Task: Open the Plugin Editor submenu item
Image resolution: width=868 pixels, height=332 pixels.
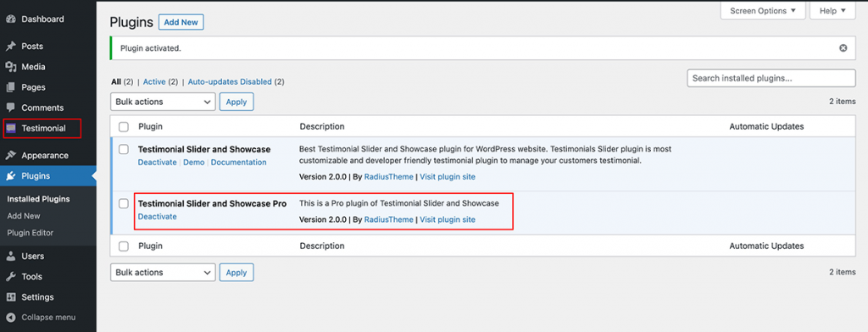Action: point(31,234)
